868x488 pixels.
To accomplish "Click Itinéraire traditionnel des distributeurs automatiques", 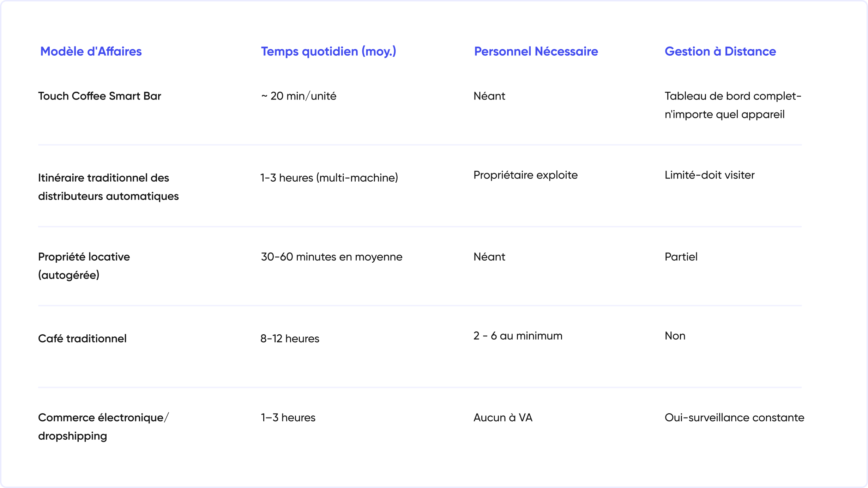I will (108, 187).
